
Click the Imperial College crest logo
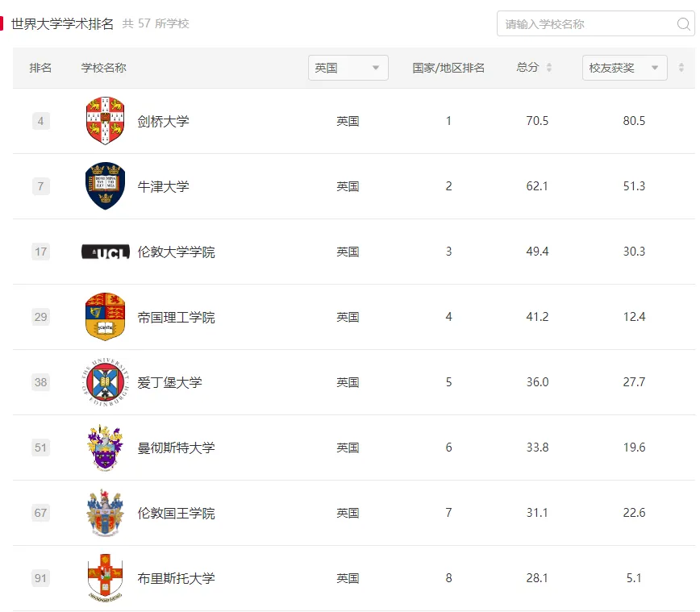pos(105,317)
